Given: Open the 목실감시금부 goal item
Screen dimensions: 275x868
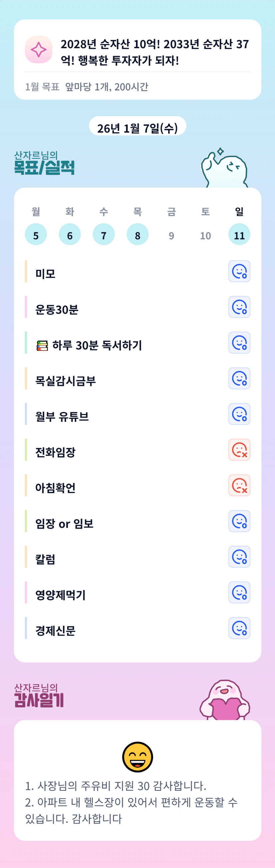Looking at the screenshot, I should click(66, 381).
